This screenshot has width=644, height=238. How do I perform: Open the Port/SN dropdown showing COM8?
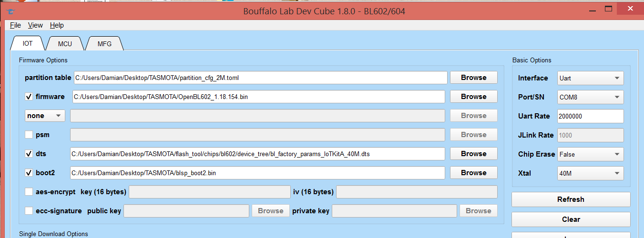[x=590, y=97]
